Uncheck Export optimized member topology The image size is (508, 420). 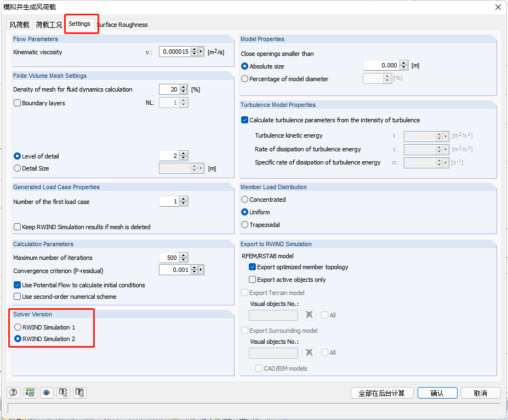point(253,266)
